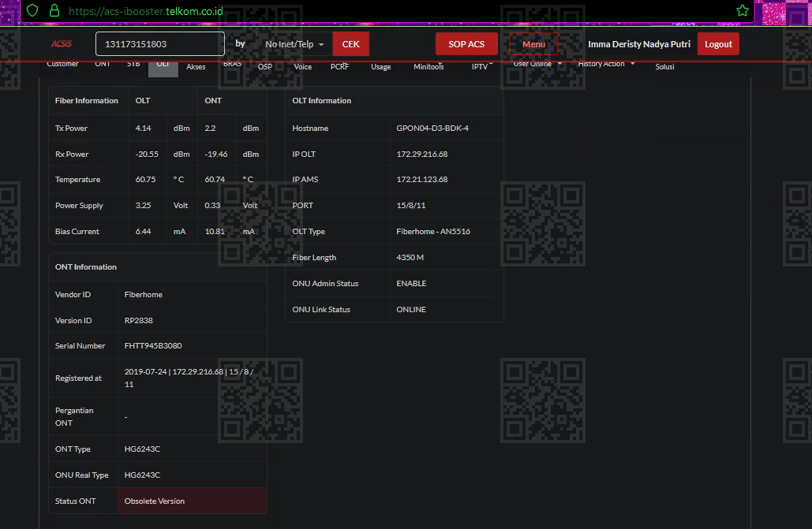Switch to the Solusi tab
The height and width of the screenshot is (529, 812).
click(x=664, y=67)
